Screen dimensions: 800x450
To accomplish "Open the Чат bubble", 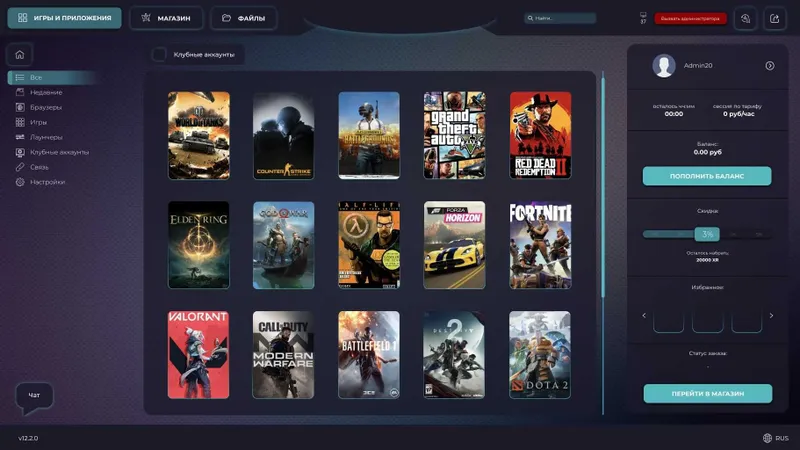I will point(34,396).
